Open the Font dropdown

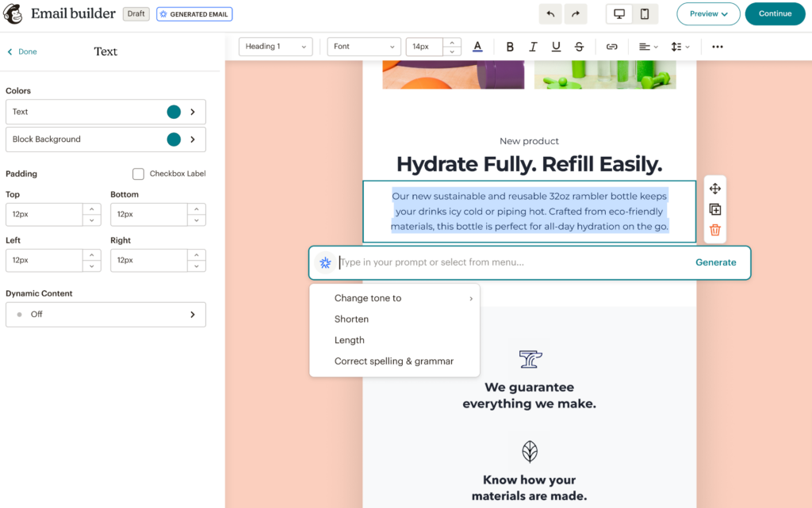[x=364, y=47]
